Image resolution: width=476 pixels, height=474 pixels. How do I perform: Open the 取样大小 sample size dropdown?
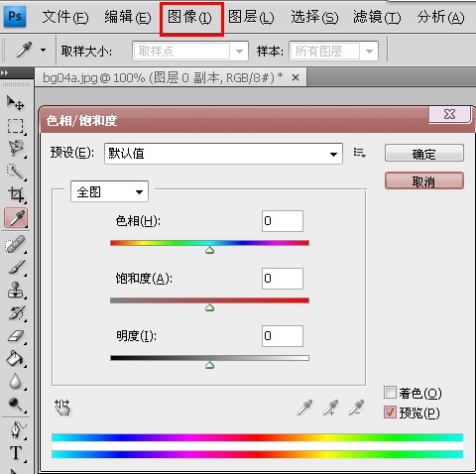click(x=190, y=51)
